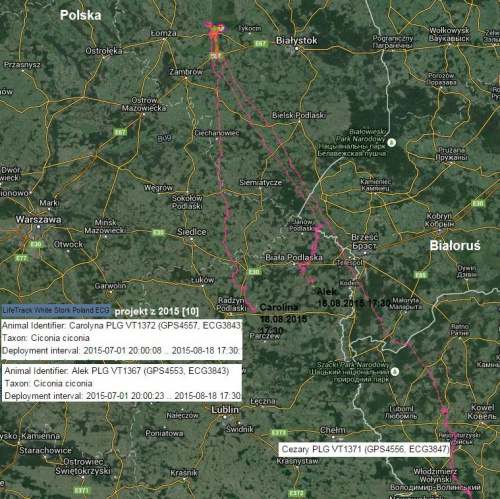Click the Szacki Park Narodowy tree icon
500x499 pixels.
[x=395, y=371]
